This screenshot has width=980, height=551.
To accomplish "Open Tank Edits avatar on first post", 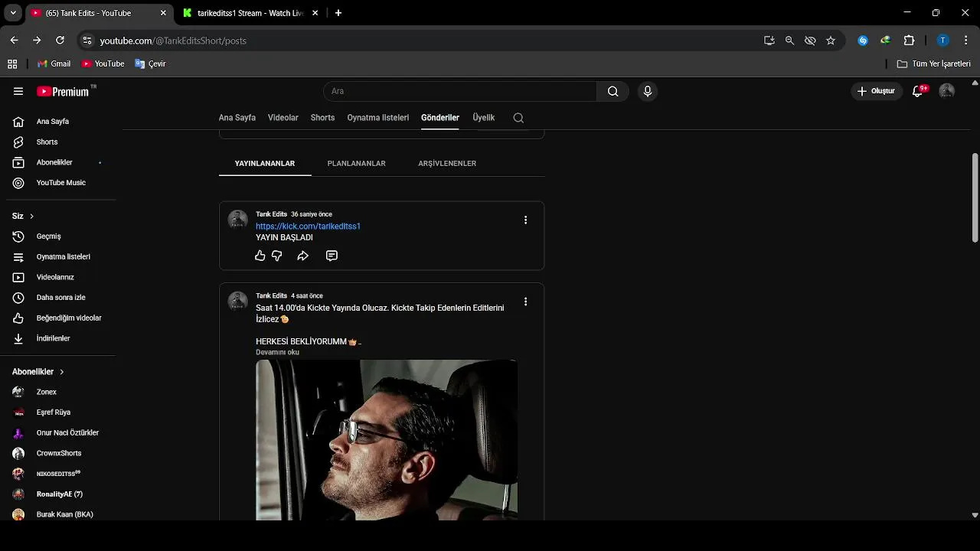I will tap(237, 220).
